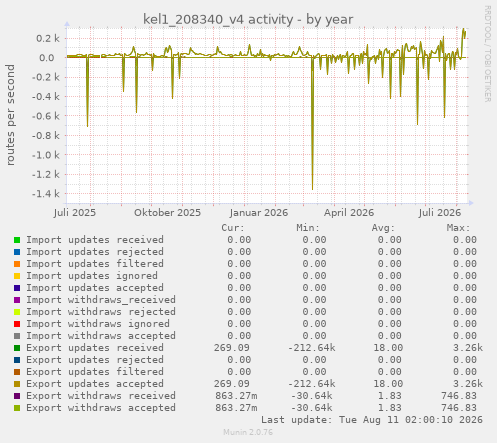The height and width of the screenshot is (443, 497).
Task: Click the '0.0' y-axis label
Action: pos(47,58)
